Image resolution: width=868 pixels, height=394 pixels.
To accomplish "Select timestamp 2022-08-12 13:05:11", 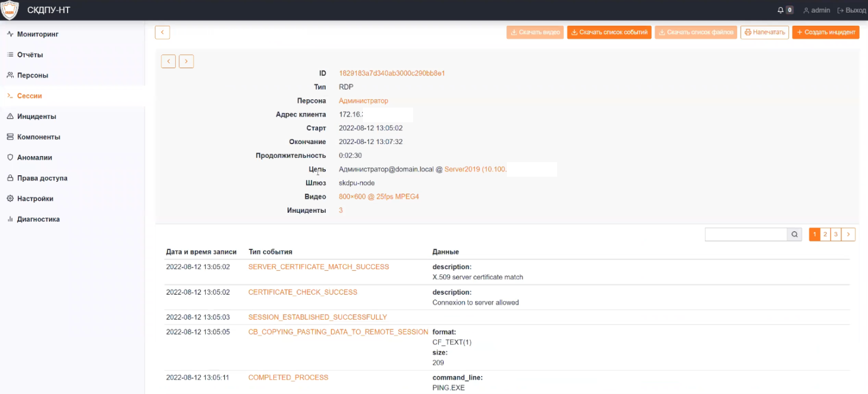I will tap(198, 378).
